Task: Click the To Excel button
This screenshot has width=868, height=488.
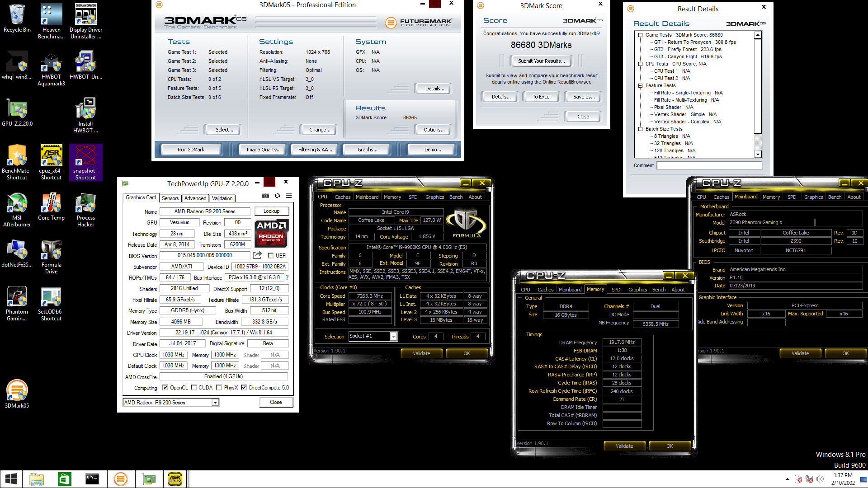Action: click(x=541, y=97)
